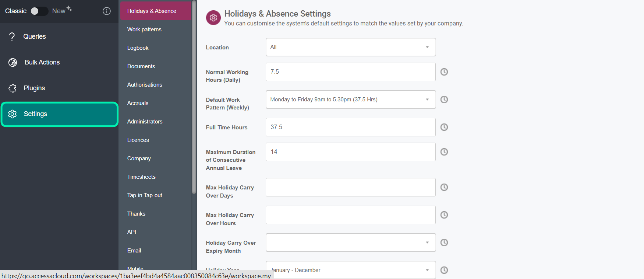Image resolution: width=644 pixels, height=279 pixels.
Task: Click history clock icon beside Full Time Hours
Action: 444,127
